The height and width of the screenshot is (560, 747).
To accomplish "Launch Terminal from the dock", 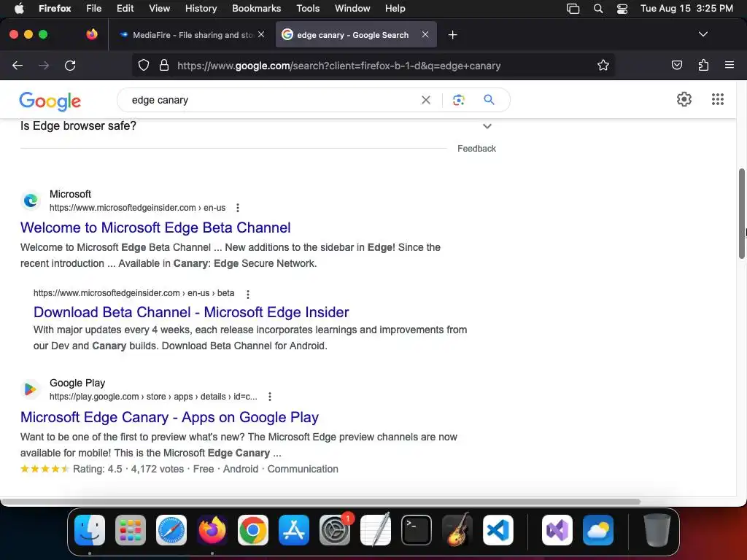I will 417,530.
